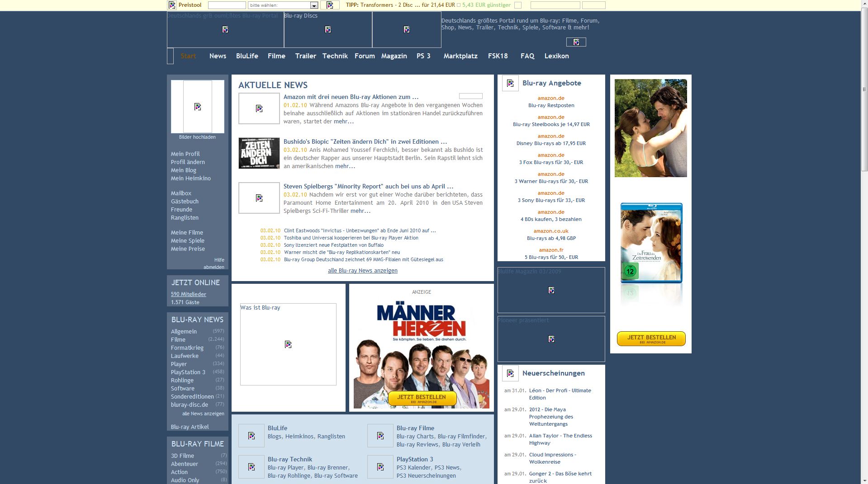Click the Preistool icon in the top bar
This screenshot has width=868, height=484.
click(172, 5)
